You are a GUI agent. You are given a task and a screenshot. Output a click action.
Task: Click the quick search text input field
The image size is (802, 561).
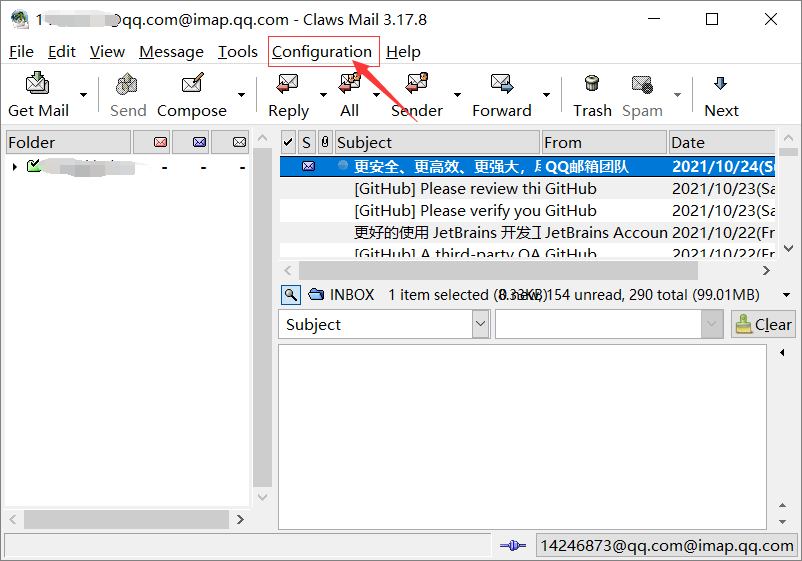[598, 324]
